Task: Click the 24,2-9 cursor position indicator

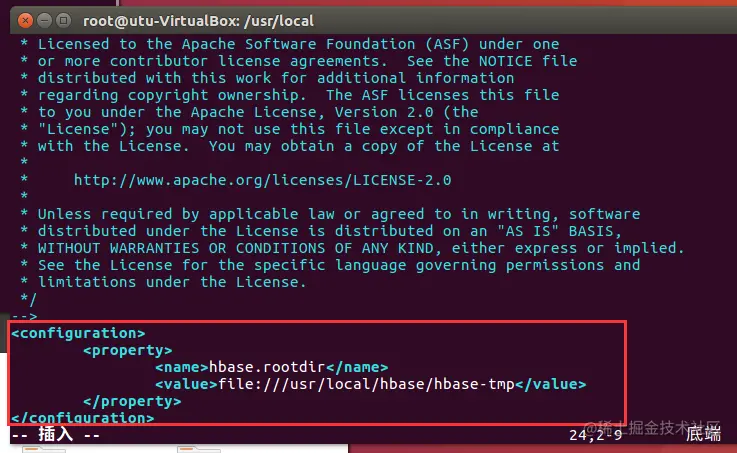Action: pos(596,435)
